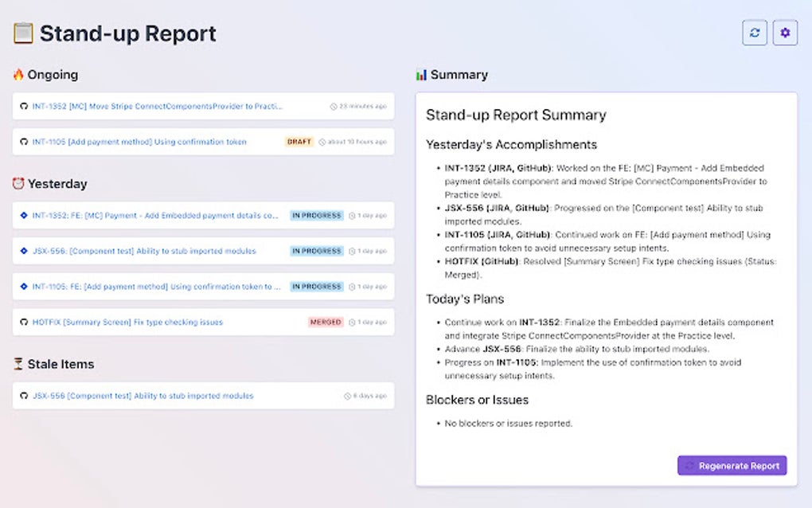The height and width of the screenshot is (508, 812).
Task: Open settings via the gear icon
Action: click(x=785, y=33)
